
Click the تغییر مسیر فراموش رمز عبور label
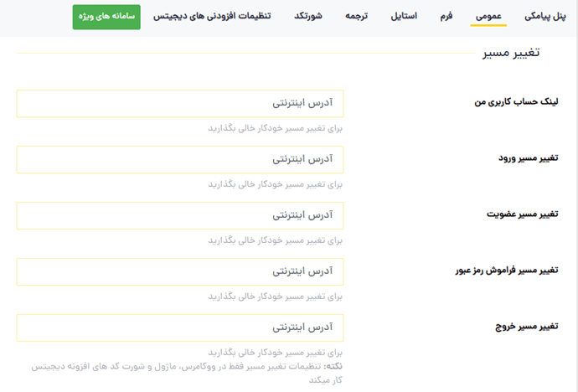[507, 271]
